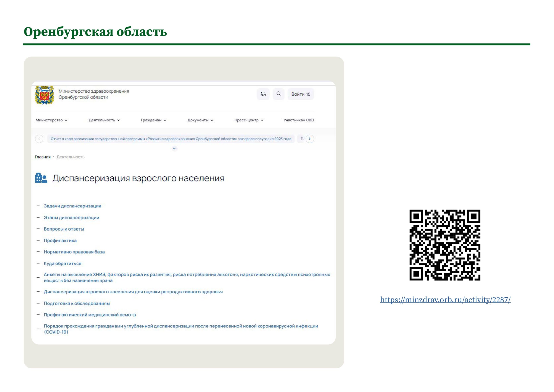554x392 pixels.
Task: Expand the Гражданам menu
Action: (154, 120)
